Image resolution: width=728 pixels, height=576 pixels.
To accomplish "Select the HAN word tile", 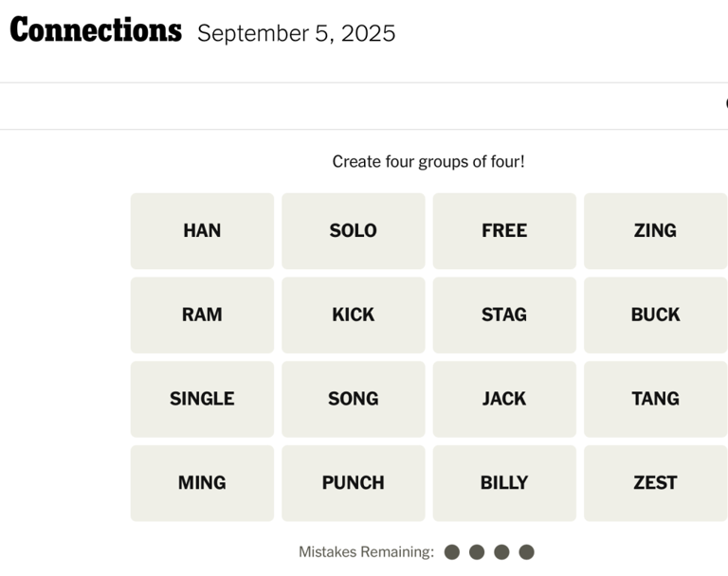I will click(x=202, y=230).
